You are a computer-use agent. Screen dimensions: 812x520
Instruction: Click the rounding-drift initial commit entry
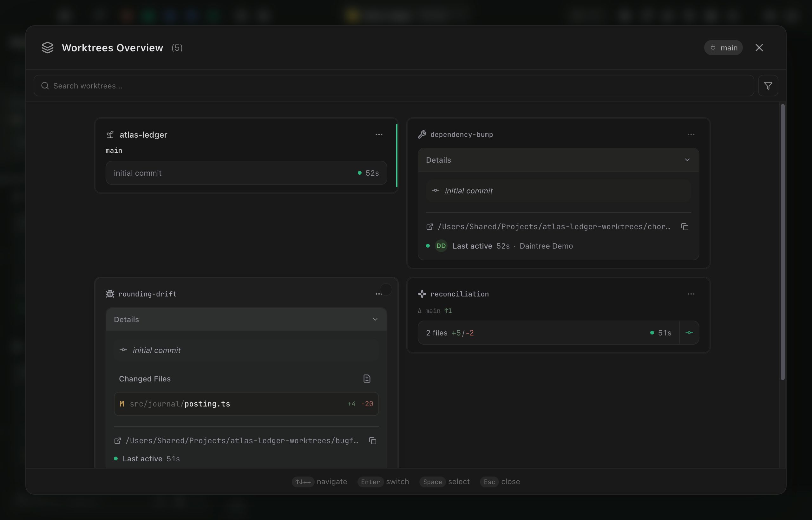(246, 350)
